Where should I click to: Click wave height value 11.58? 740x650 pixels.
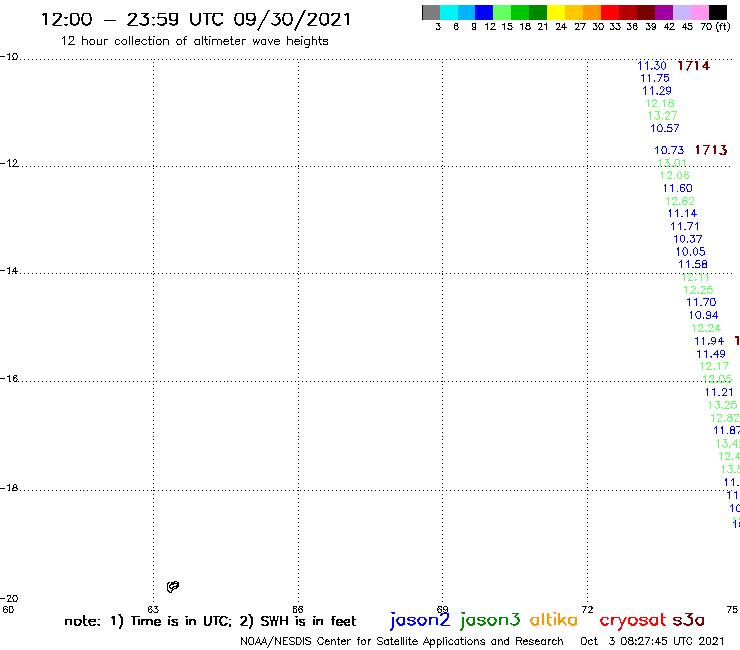pos(693,264)
